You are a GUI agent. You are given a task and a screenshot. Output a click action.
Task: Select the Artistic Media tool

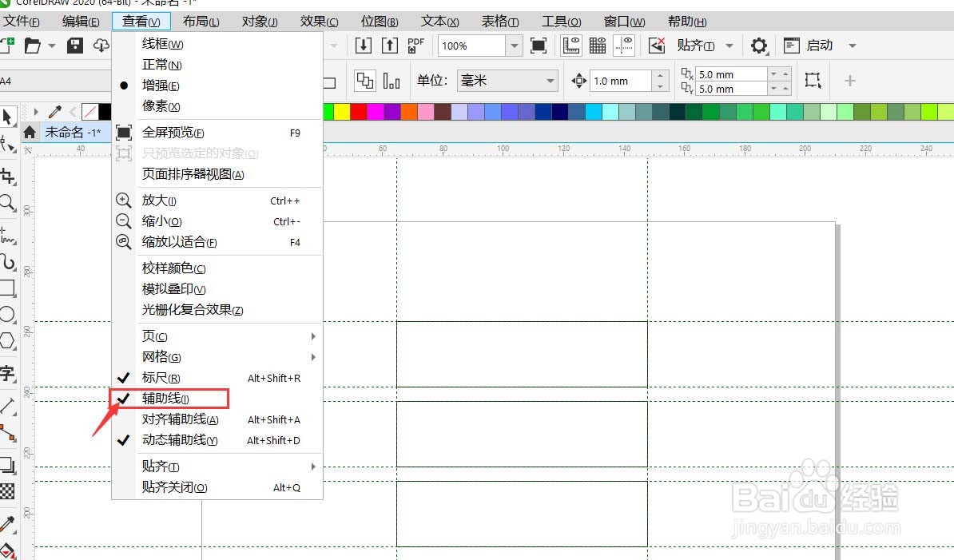(7, 262)
